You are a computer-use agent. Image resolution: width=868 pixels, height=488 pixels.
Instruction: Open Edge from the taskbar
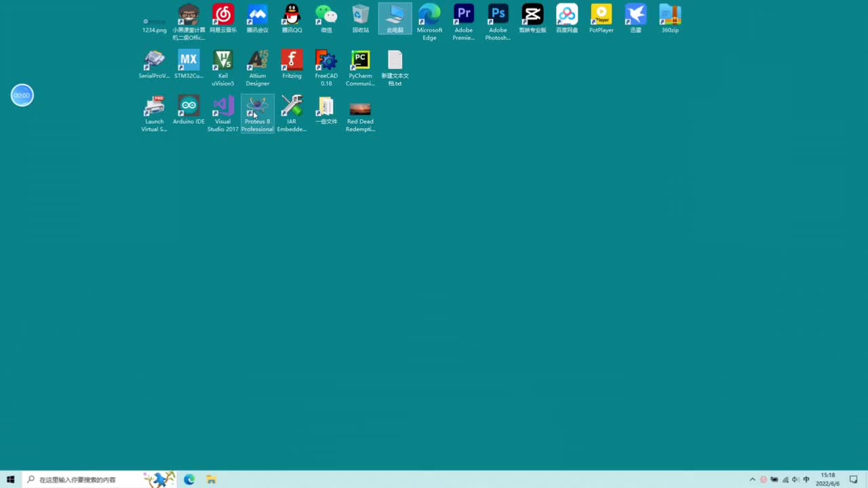click(x=189, y=479)
